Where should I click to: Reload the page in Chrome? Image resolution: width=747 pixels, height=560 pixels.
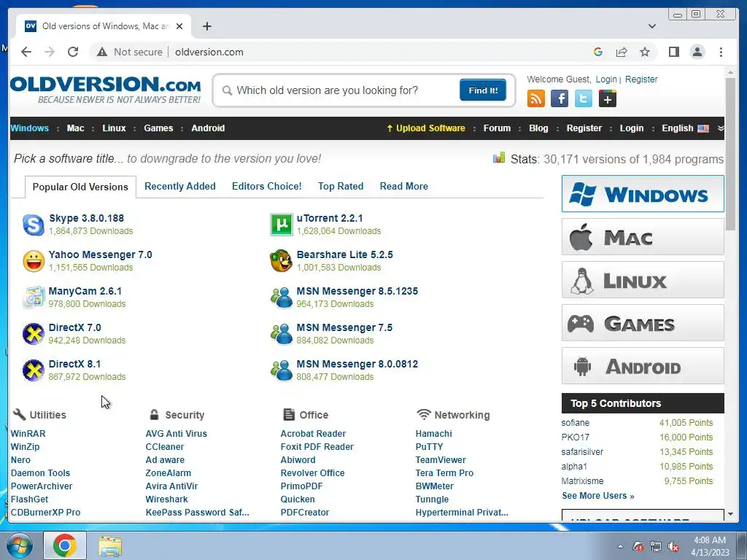coord(73,52)
